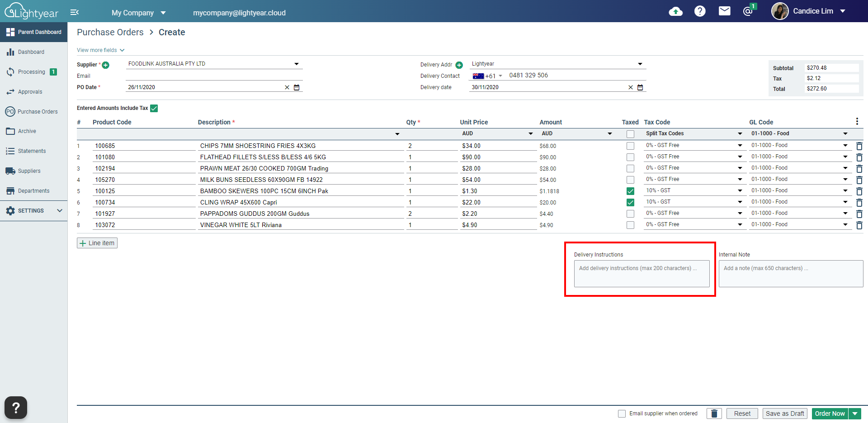Open the mail envelope icon
Screen dimensions: 868x423
point(724,11)
